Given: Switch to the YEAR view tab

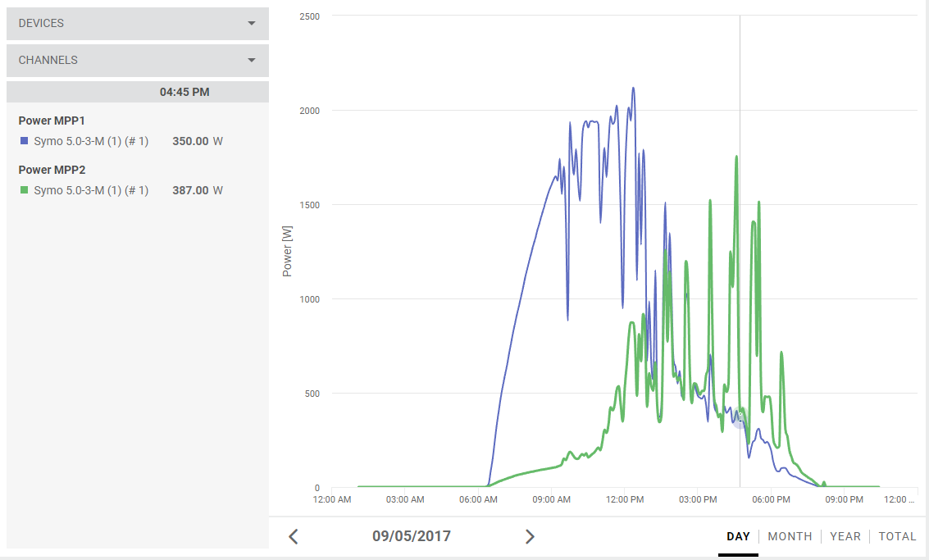Looking at the screenshot, I should pos(845,536).
